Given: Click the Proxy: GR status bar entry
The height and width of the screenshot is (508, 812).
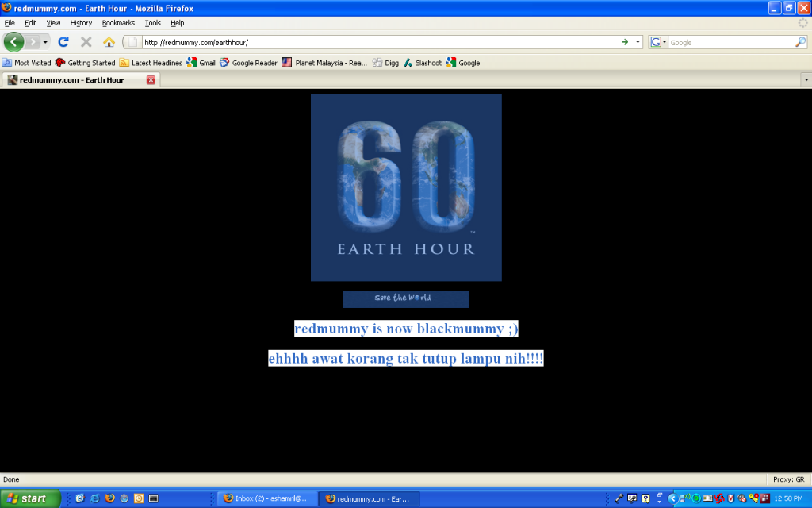Looking at the screenshot, I should pyautogui.click(x=789, y=479).
